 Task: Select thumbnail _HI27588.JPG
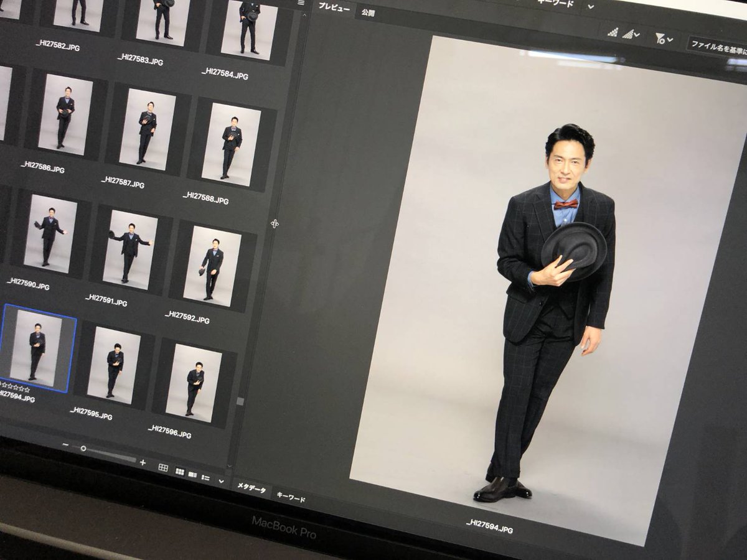pyautogui.click(x=231, y=144)
